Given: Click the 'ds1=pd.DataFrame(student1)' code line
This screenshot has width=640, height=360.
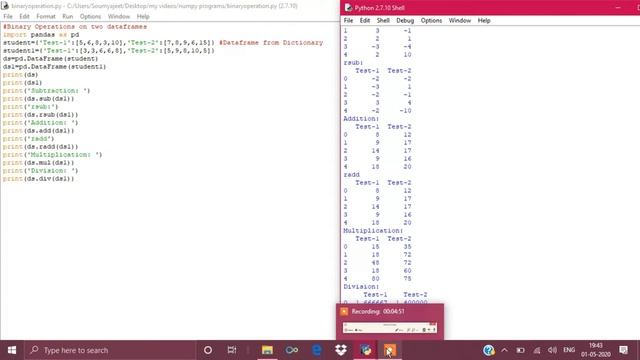Looking at the screenshot, I should click(54, 67).
